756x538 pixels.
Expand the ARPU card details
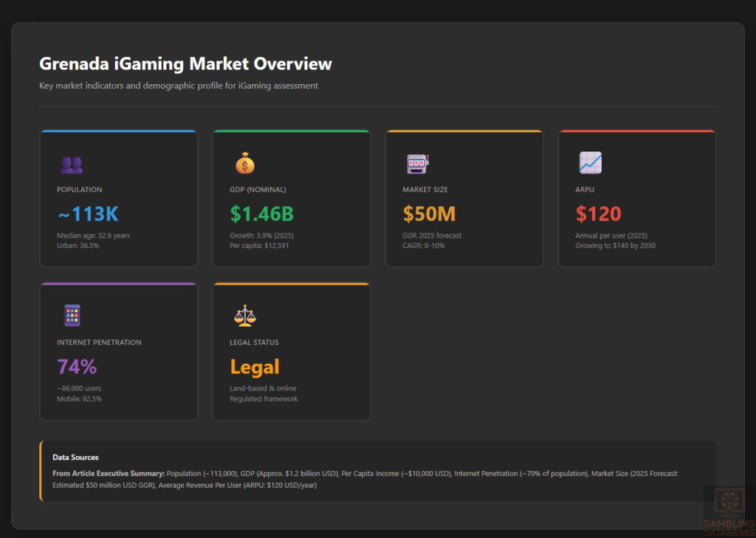click(637, 197)
